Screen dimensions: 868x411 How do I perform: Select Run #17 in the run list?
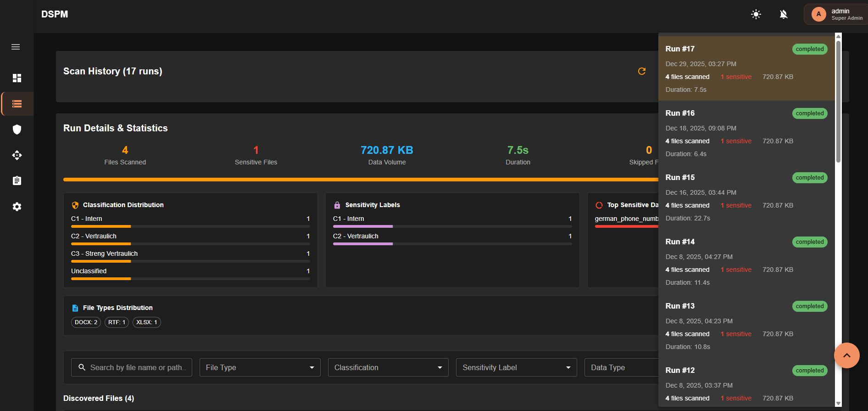point(746,68)
